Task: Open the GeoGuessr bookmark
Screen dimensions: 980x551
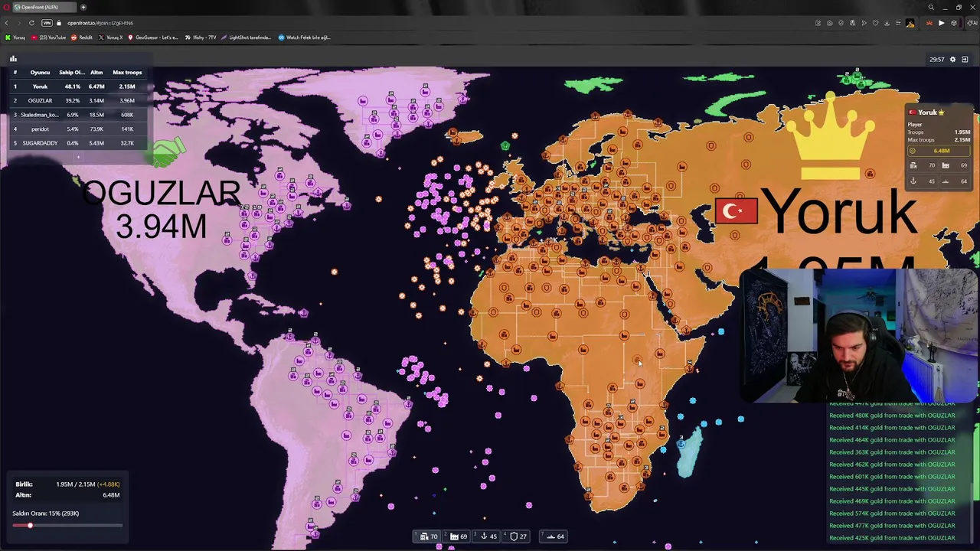Action: coord(153,37)
